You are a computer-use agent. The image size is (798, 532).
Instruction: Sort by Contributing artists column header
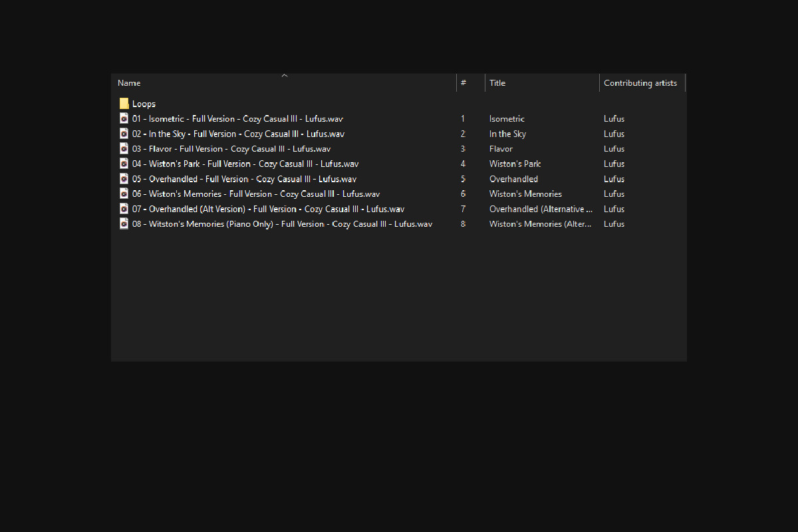click(x=640, y=83)
